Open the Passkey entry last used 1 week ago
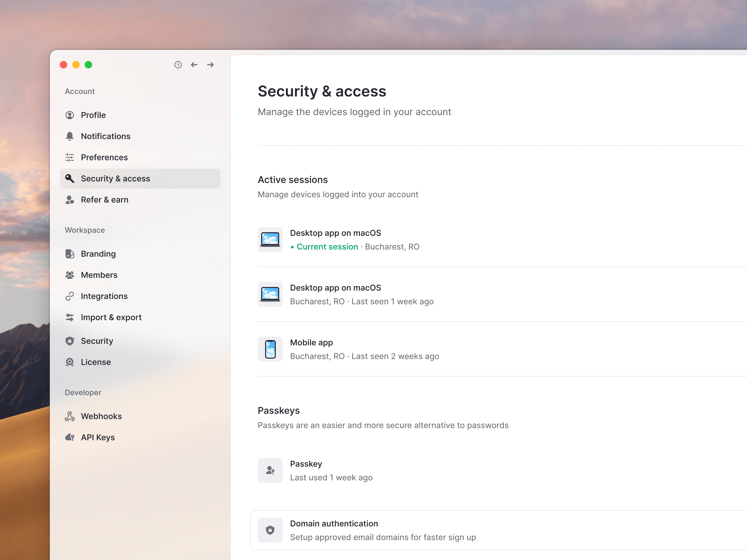 (306, 470)
